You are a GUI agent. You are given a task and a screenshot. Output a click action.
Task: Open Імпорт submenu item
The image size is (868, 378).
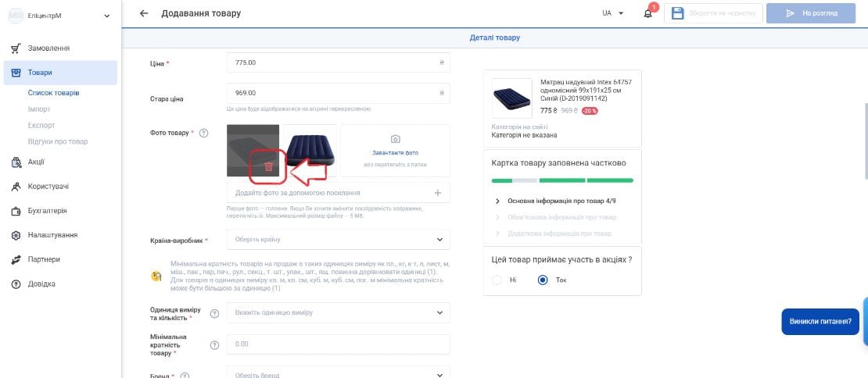coord(39,109)
